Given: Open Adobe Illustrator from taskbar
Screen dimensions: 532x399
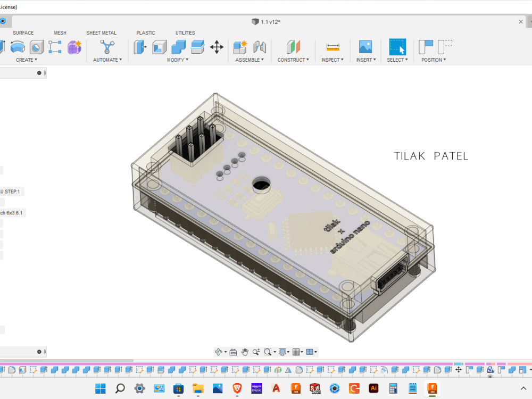Looking at the screenshot, I should point(373,388).
